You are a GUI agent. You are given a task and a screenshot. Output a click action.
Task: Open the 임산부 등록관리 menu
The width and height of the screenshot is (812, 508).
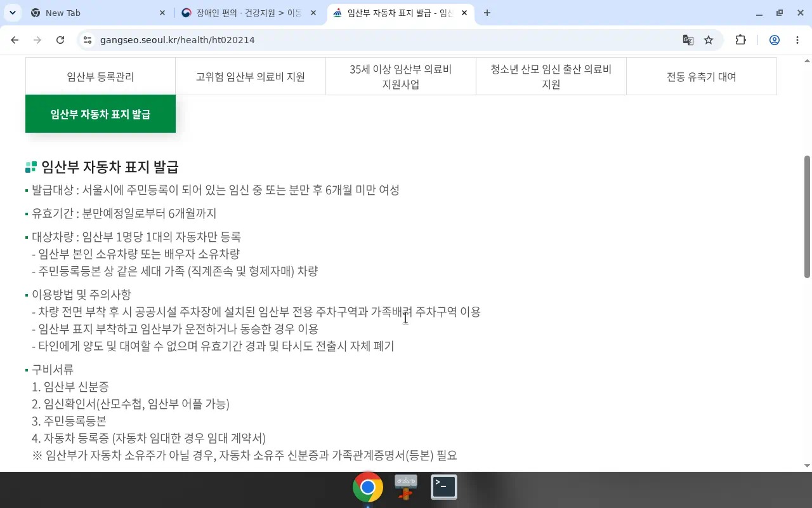[100, 76]
